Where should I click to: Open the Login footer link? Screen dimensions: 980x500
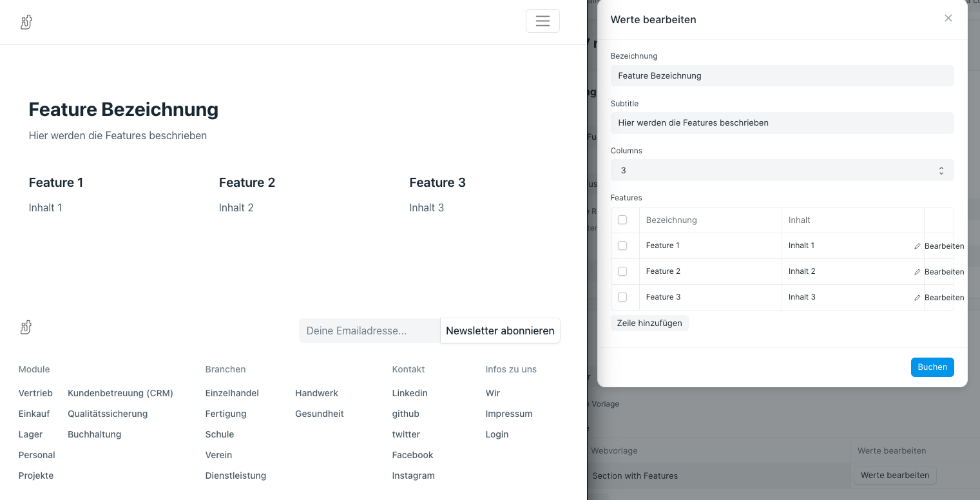497,434
